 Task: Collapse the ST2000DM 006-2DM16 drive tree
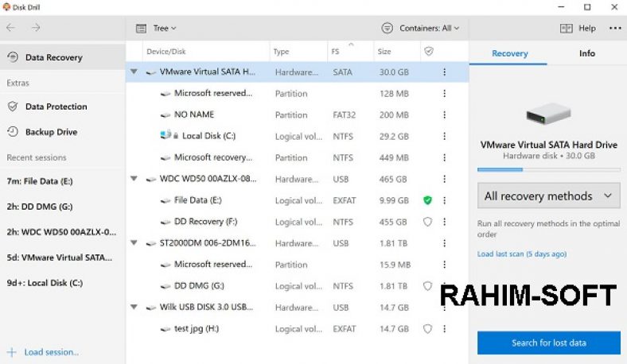click(134, 243)
